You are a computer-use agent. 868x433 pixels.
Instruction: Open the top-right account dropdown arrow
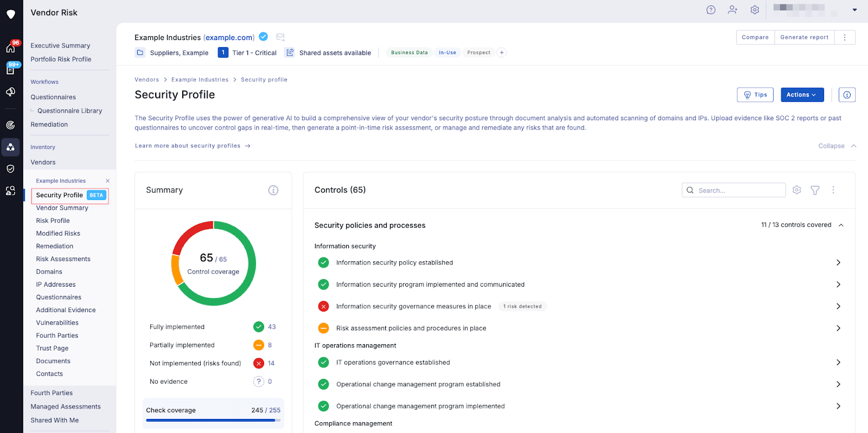click(854, 10)
